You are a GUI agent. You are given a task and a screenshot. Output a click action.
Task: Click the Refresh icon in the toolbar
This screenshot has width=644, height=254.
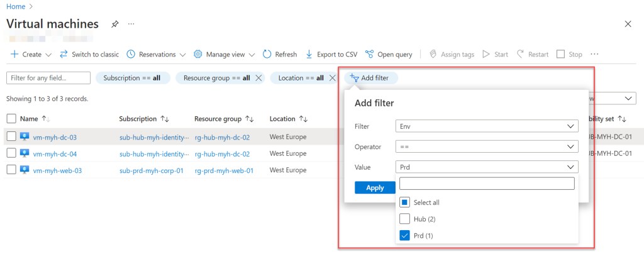pos(267,55)
